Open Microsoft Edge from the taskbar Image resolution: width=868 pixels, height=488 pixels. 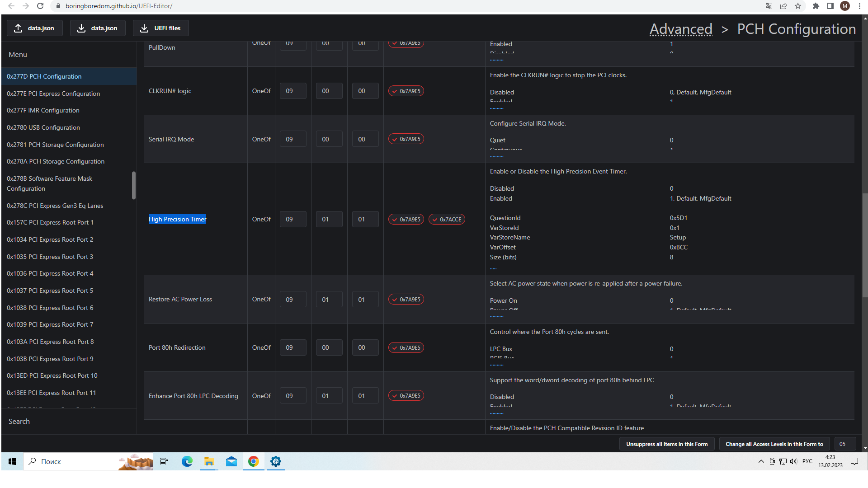point(187,461)
